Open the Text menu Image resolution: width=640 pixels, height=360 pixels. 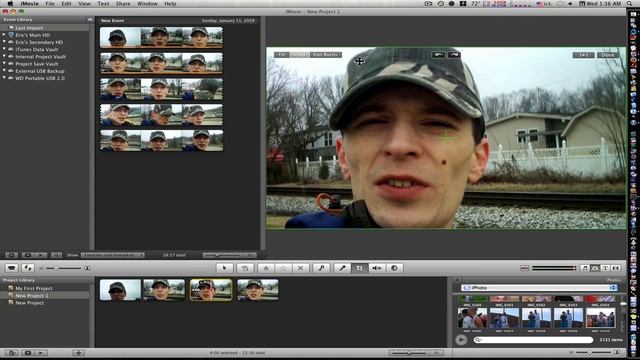point(103,4)
